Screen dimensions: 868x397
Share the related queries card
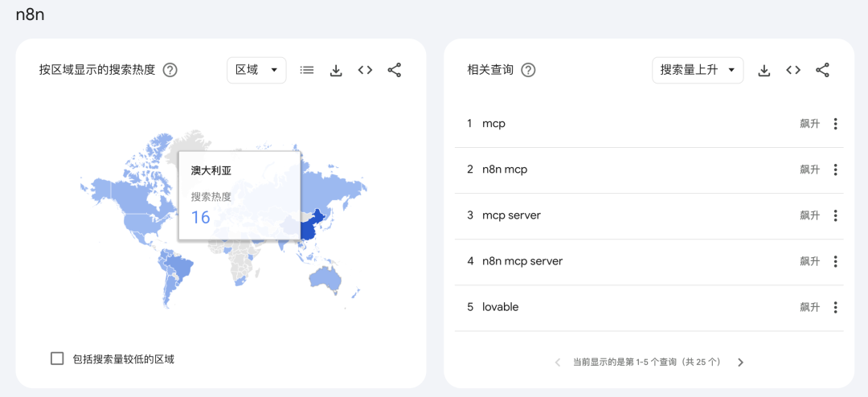[x=823, y=71]
